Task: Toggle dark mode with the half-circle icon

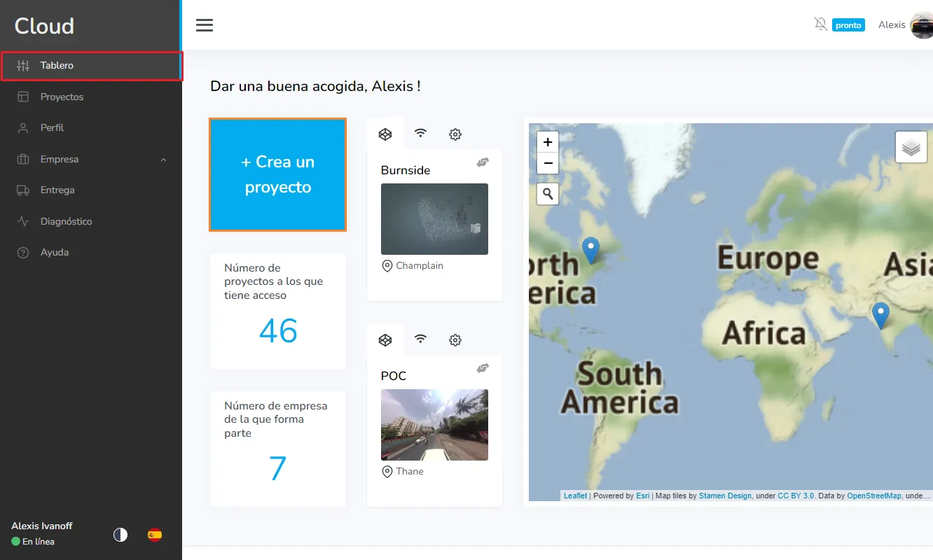Action: click(120, 534)
